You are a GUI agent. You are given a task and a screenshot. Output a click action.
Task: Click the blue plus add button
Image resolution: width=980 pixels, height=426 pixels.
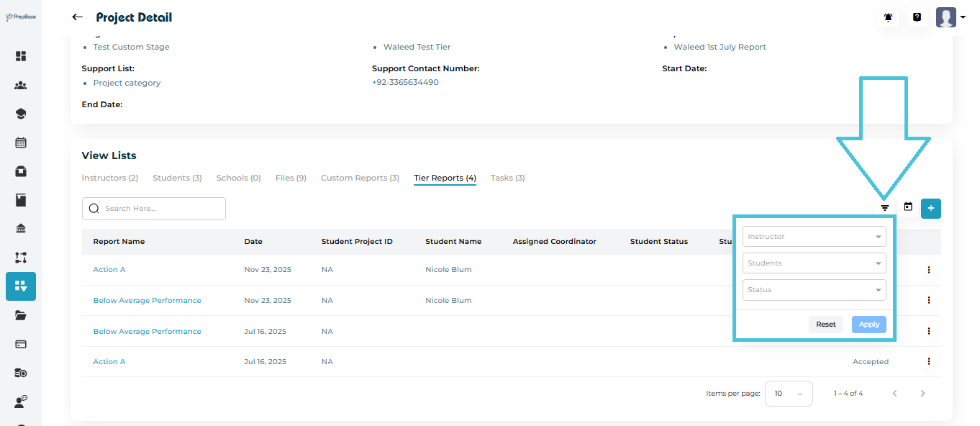pyautogui.click(x=931, y=208)
